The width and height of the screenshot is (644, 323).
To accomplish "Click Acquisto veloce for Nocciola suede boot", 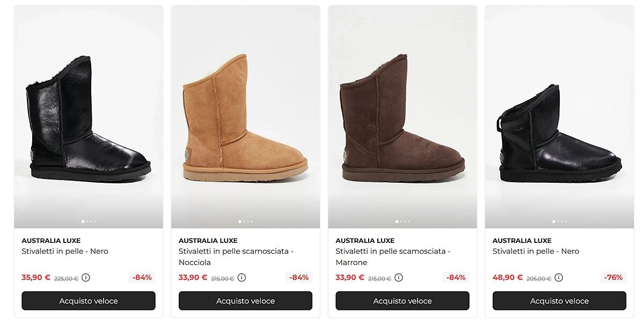I will pyautogui.click(x=245, y=301).
